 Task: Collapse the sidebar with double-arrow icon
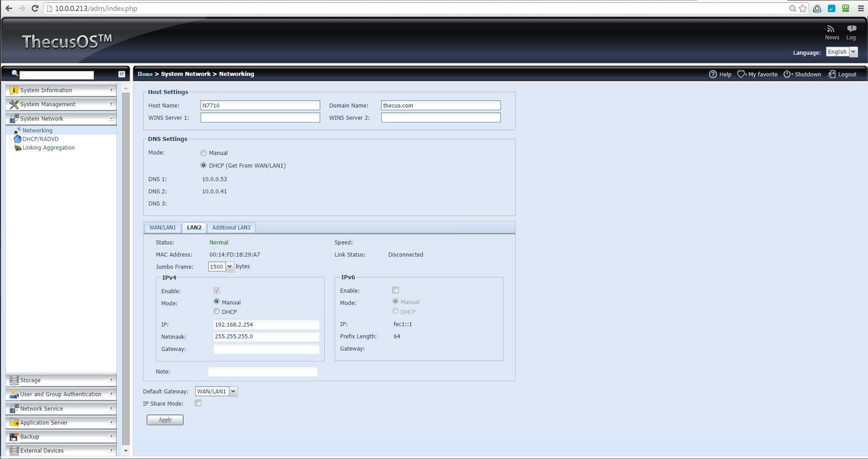tap(122, 74)
